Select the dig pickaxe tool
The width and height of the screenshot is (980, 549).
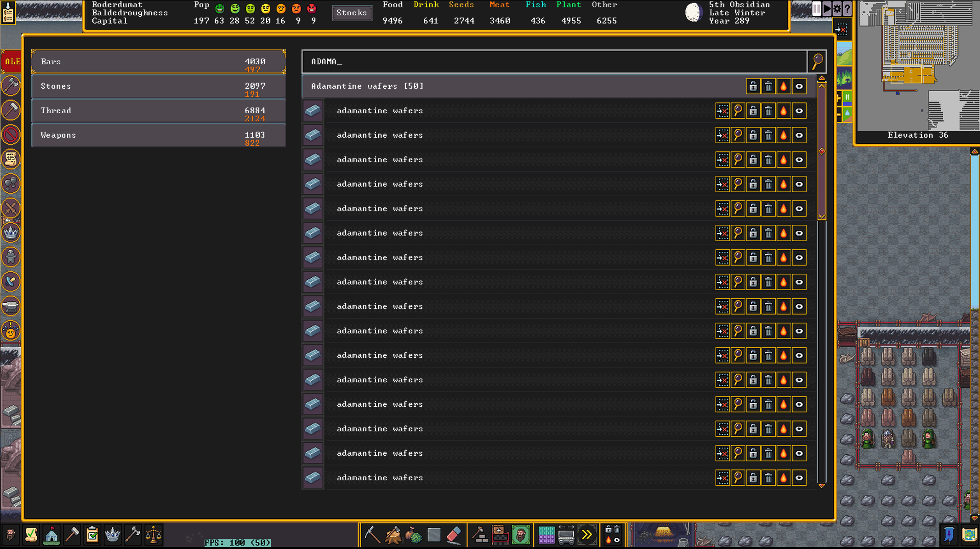pyautogui.click(x=372, y=535)
